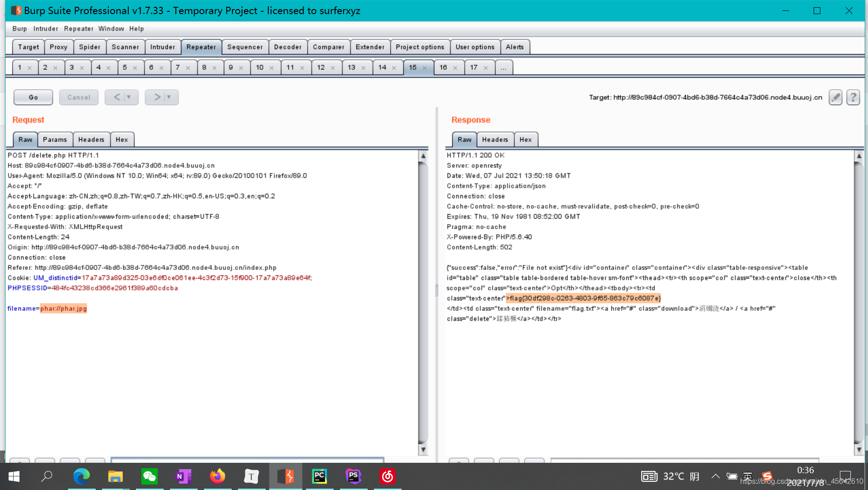The image size is (868, 490).
Task: Open the Repeater menu in the menu bar
Action: [x=78, y=29]
